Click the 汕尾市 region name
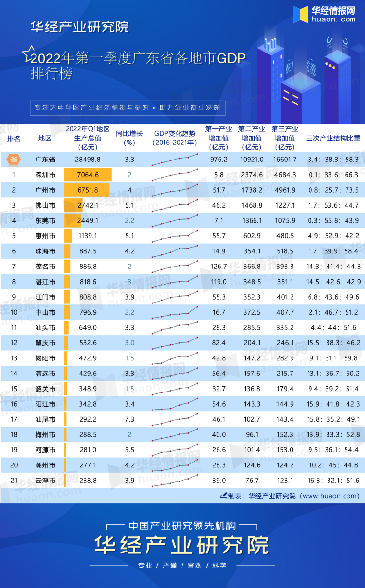This screenshot has height=588, width=365. [x=45, y=419]
